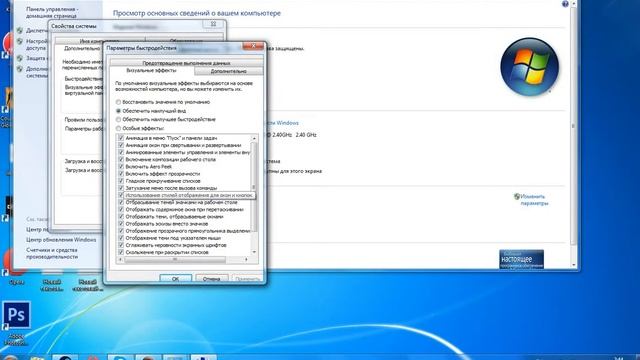Screen dimensions: 640x360
Task: Close the Параметры быстродействия dialog
Action: point(253,46)
